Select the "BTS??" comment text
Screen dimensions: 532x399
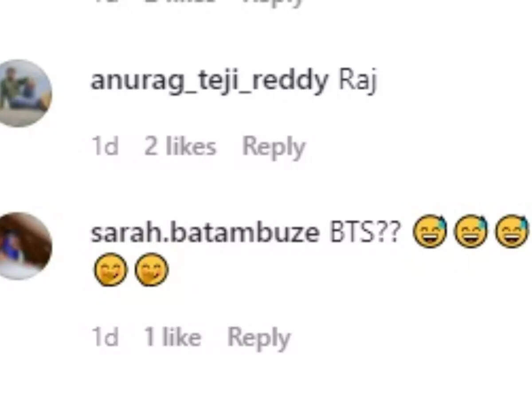click(365, 233)
